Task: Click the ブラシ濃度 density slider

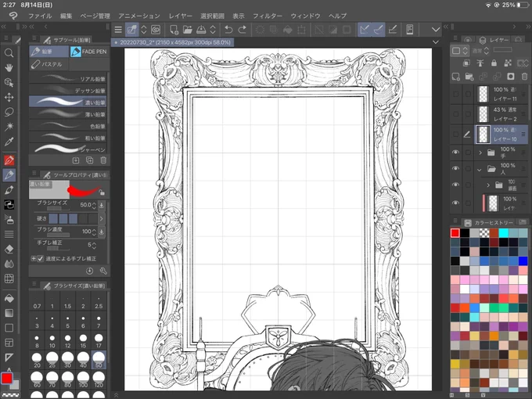Action: coord(59,235)
